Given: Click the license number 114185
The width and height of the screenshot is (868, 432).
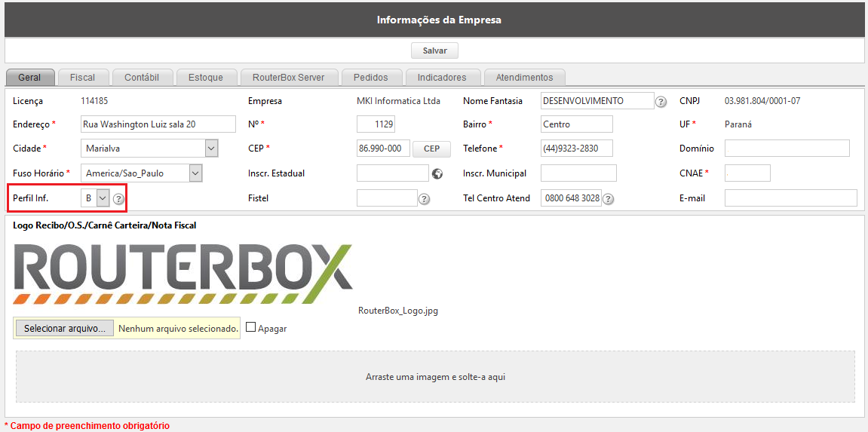Looking at the screenshot, I should [x=94, y=101].
